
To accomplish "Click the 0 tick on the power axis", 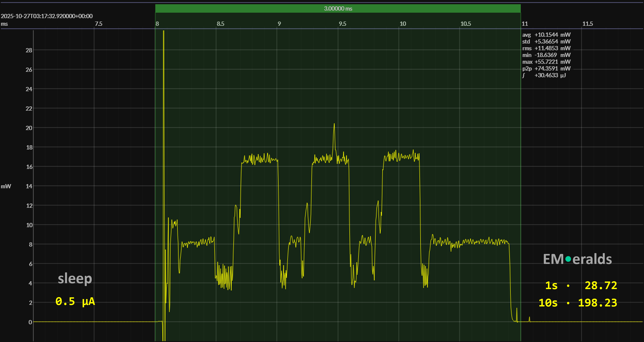I will pyautogui.click(x=30, y=322).
